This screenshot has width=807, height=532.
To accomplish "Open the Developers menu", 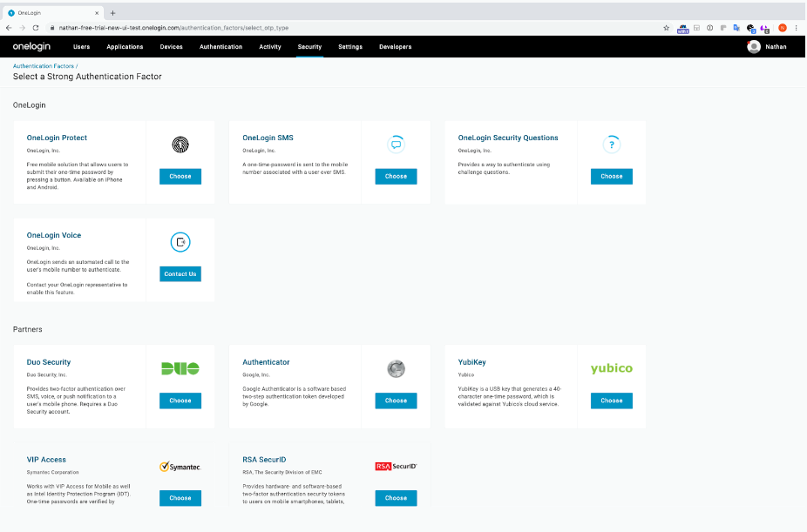I will tap(396, 47).
